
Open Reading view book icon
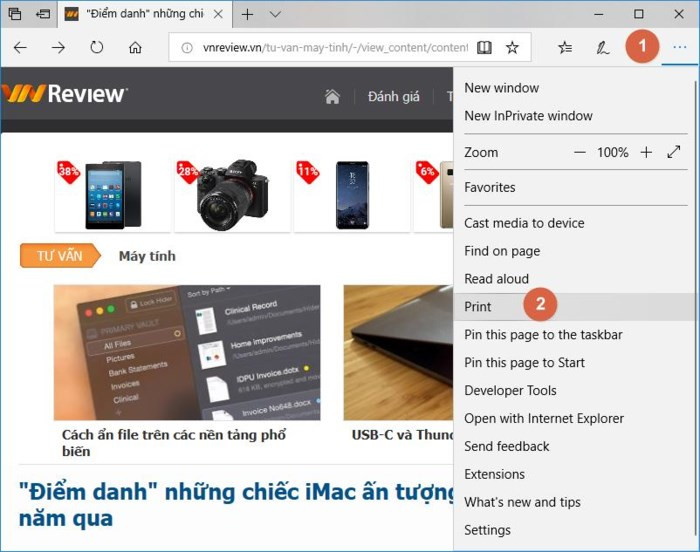484,47
